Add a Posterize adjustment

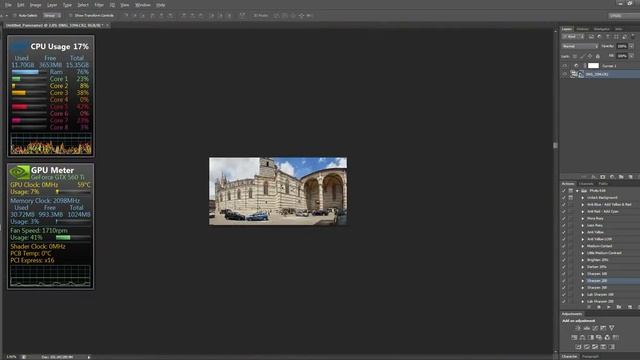tap(587, 347)
